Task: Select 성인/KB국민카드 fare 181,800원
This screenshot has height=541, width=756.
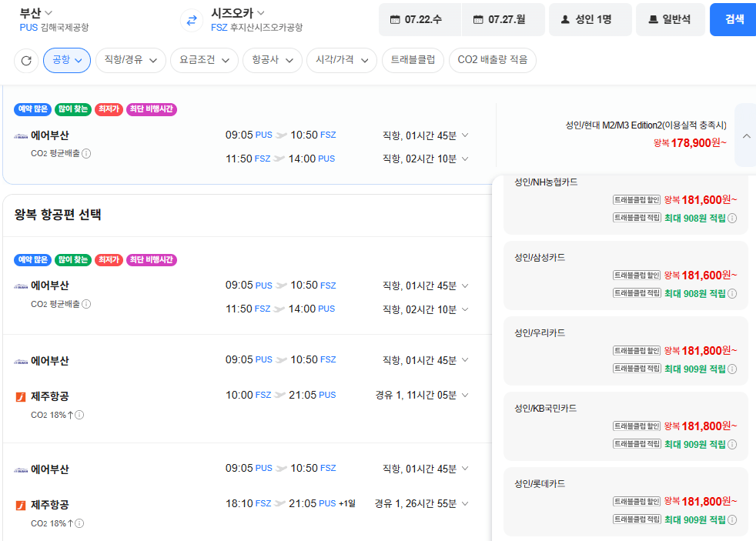Action: 626,426
